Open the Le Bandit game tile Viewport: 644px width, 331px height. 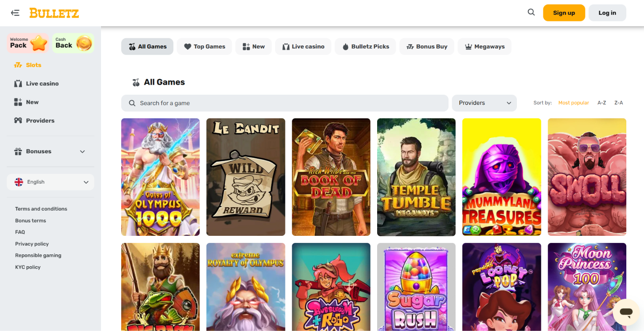[246, 177]
